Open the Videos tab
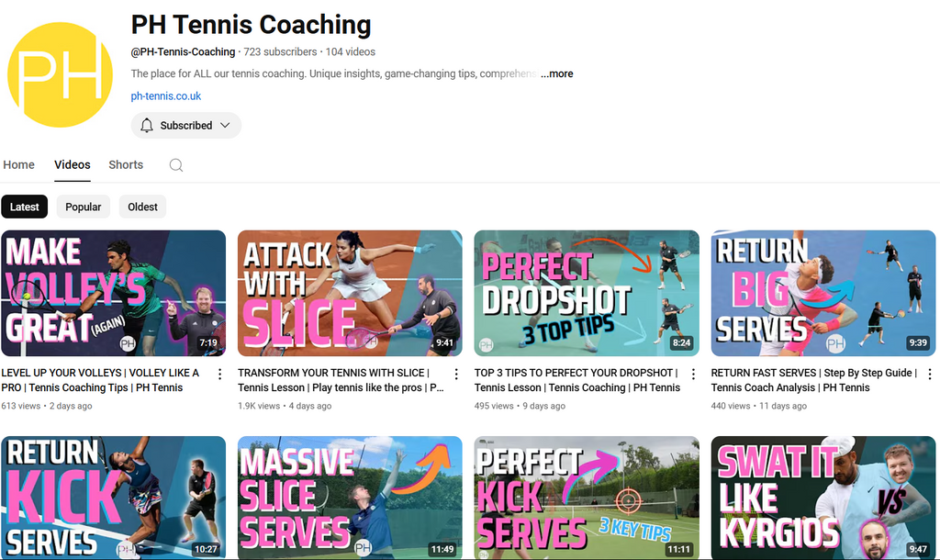This screenshot has height=560, width=940. pos(73,165)
